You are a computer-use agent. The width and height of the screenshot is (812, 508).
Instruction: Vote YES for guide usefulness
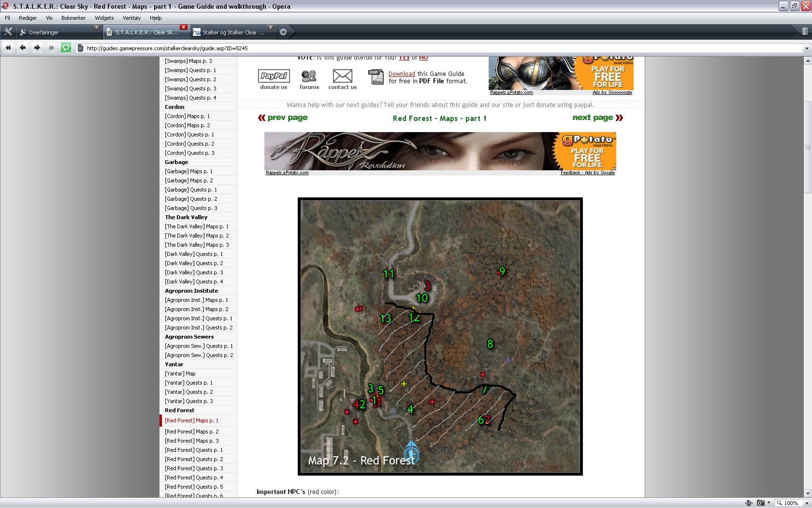click(x=404, y=58)
